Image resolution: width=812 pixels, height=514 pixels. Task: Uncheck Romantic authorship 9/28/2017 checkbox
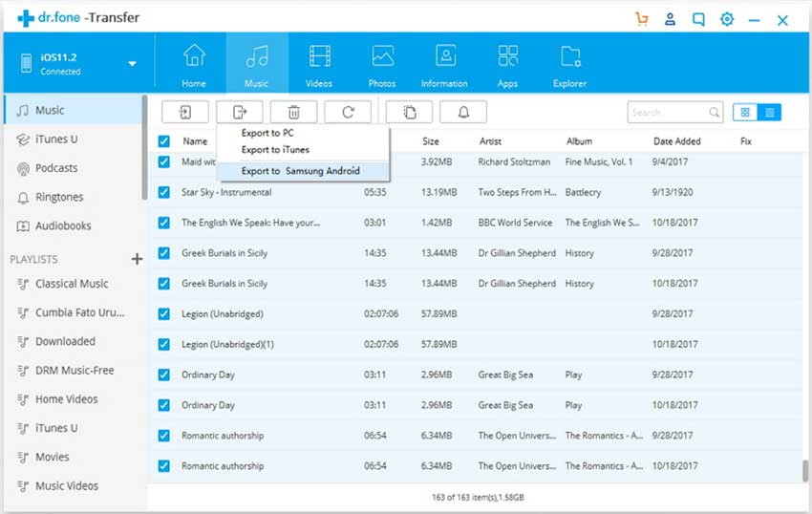coord(164,436)
